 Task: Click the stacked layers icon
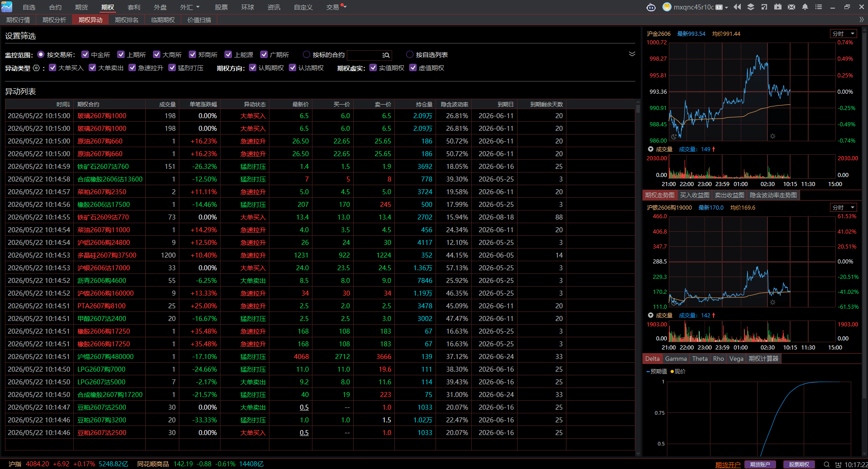tap(751, 7)
